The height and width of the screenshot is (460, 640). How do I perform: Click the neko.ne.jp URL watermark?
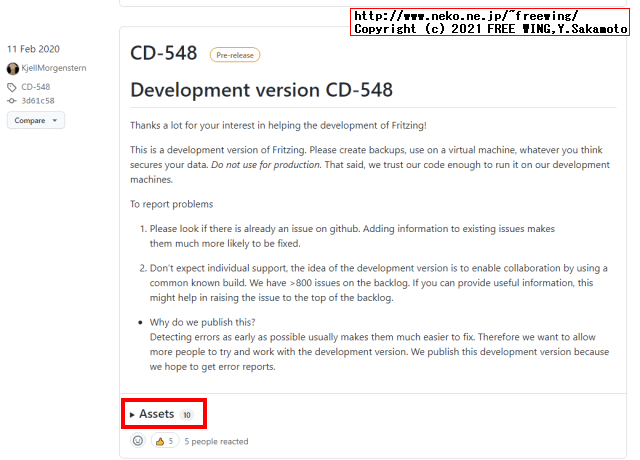[x=466, y=16]
